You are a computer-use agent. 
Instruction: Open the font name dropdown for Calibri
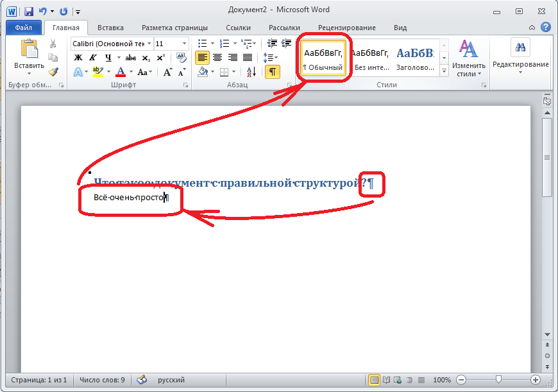click(x=149, y=44)
